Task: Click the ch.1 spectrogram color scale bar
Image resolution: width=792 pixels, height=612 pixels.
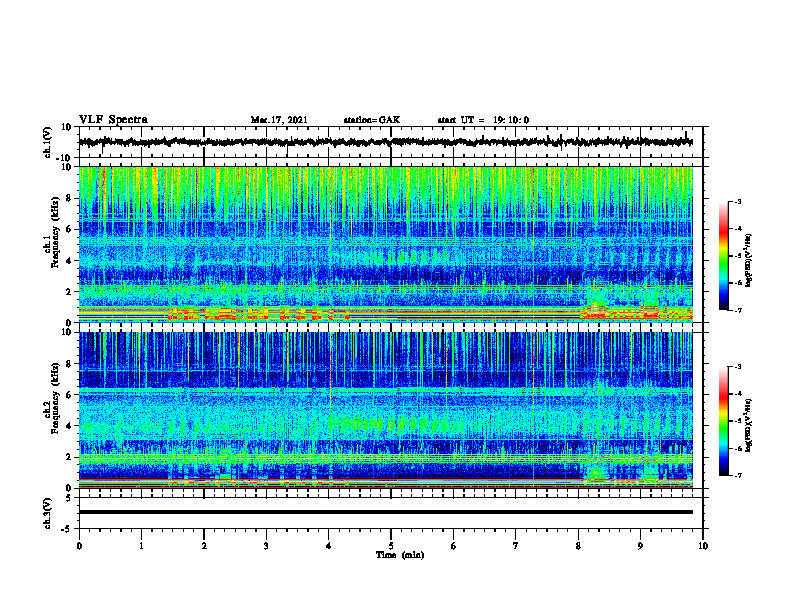Action: click(x=723, y=256)
